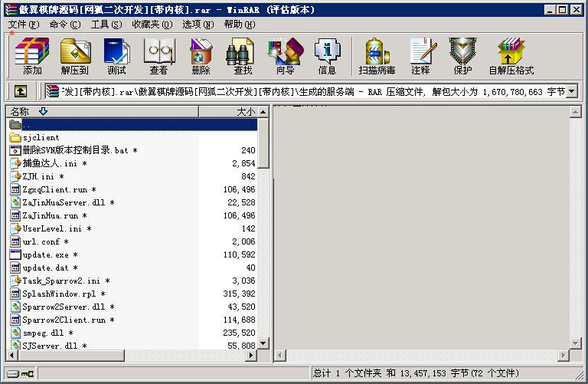Click the 查找 (Find) binoculars icon
This screenshot has width=588, height=384.
(x=243, y=57)
